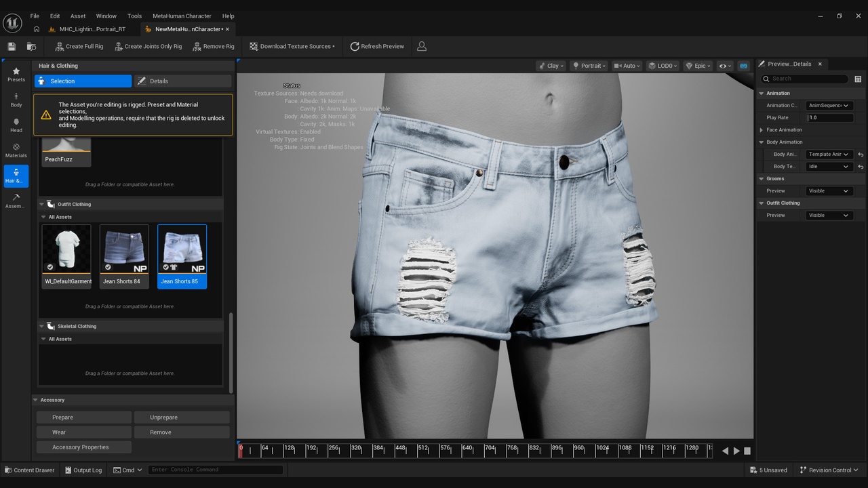Open the Head sidebar section
This screenshot has height=488, width=868.
16,125
